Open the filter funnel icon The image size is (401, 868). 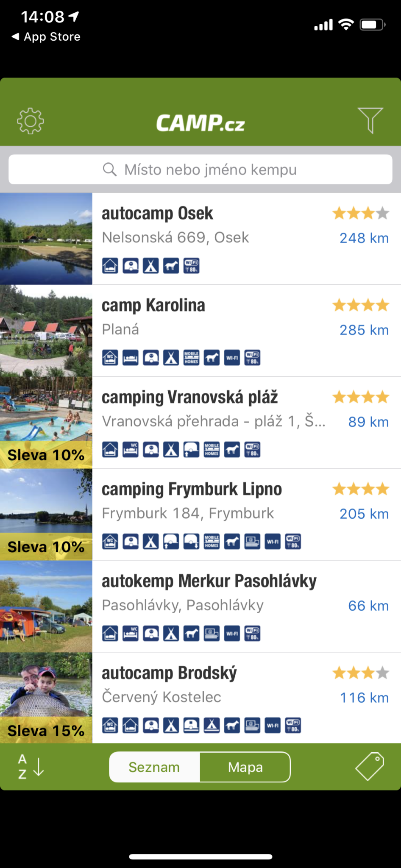click(370, 120)
